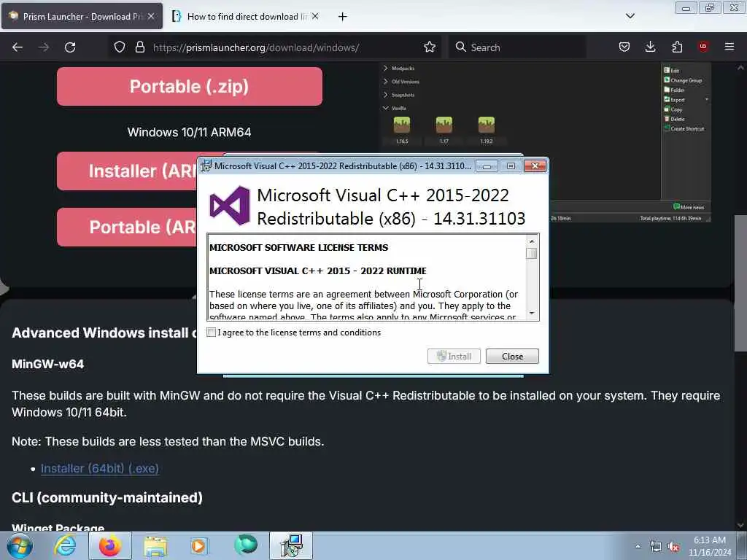The image size is (747, 560).
Task: Click the web page vertical scrollbar thumb
Action: point(740,283)
